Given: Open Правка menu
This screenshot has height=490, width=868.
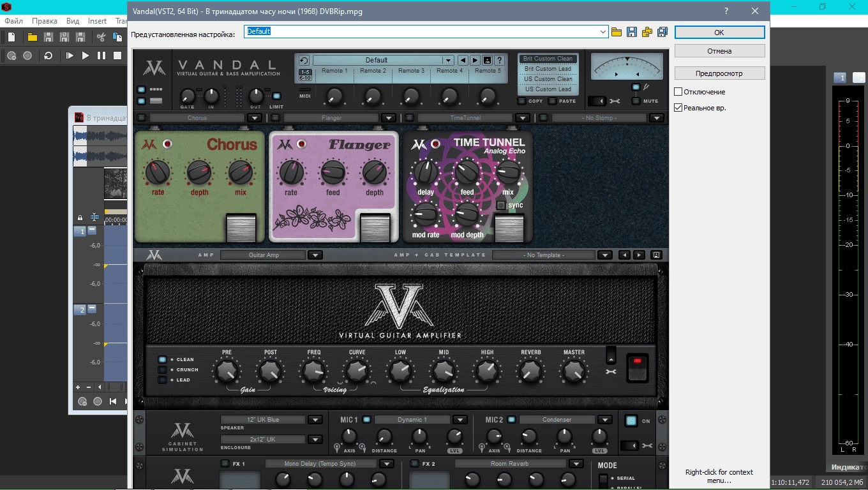Looking at the screenshot, I should coord(45,21).
